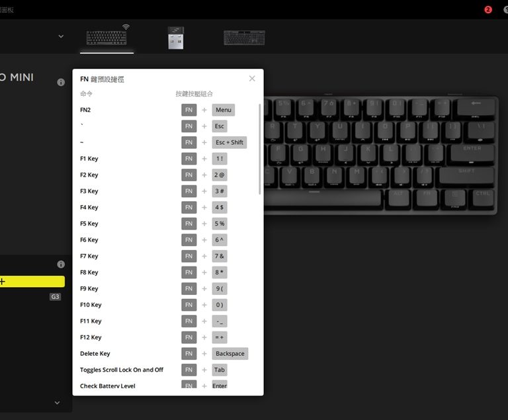
Task: Click the Tab key for Scroll Lock
Action: (220, 370)
